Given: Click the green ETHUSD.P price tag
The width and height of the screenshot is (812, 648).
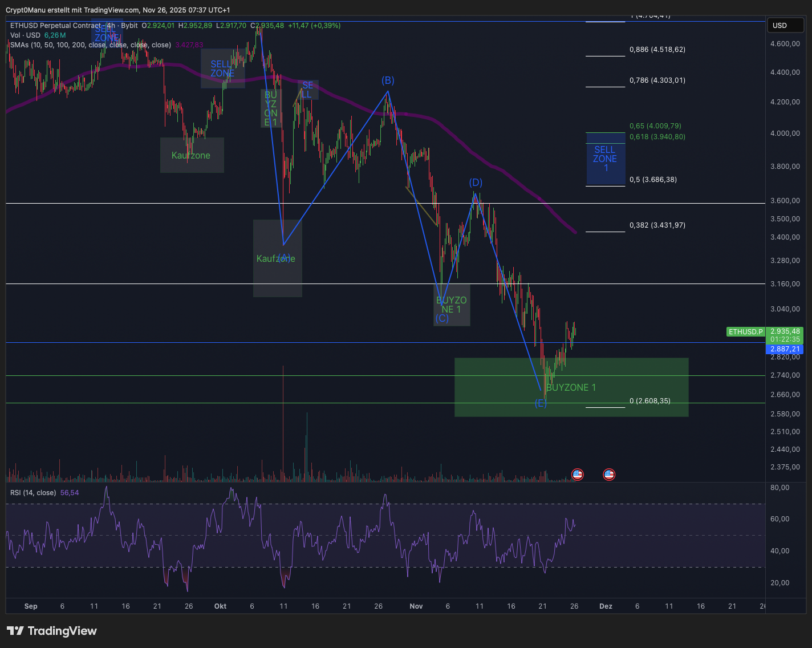Looking at the screenshot, I should (x=745, y=332).
